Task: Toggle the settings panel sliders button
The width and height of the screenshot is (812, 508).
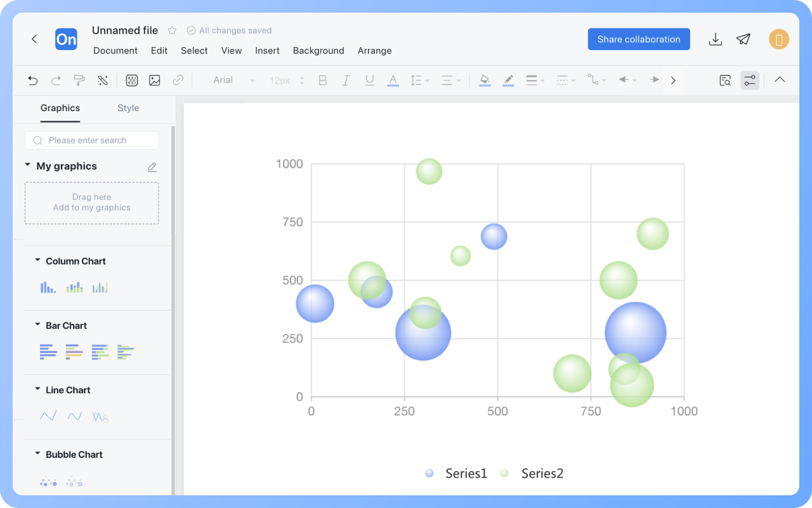Action: click(750, 80)
